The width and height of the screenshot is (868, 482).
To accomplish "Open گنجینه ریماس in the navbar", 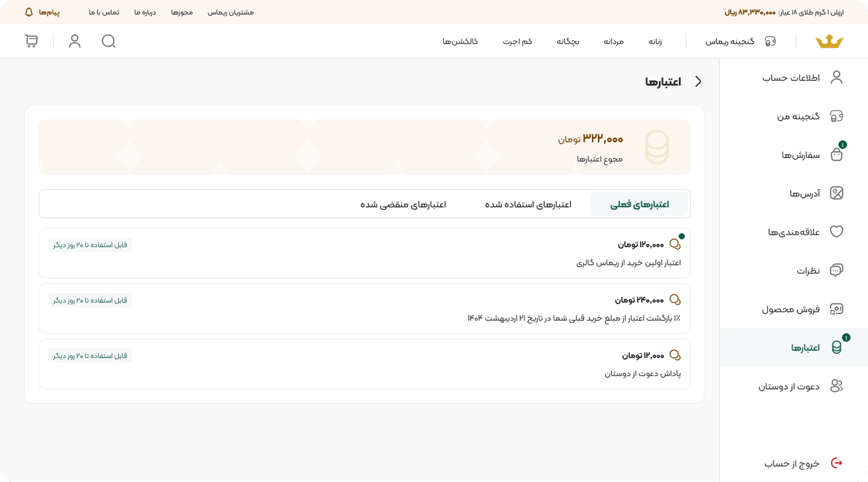I will (729, 41).
